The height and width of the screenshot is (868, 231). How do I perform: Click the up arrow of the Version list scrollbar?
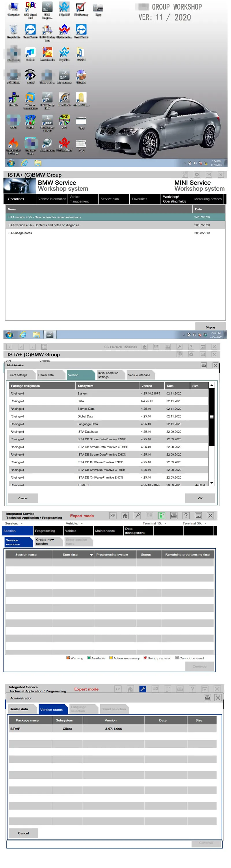(211, 385)
